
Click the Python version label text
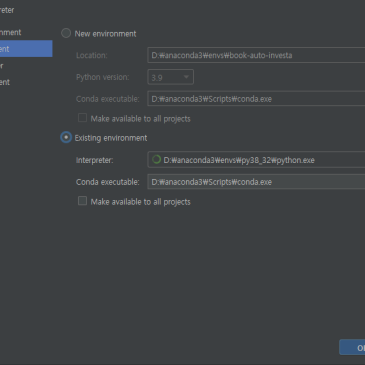(103, 77)
